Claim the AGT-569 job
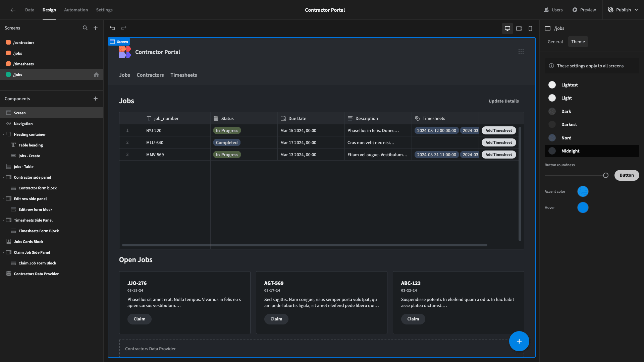 tap(276, 319)
